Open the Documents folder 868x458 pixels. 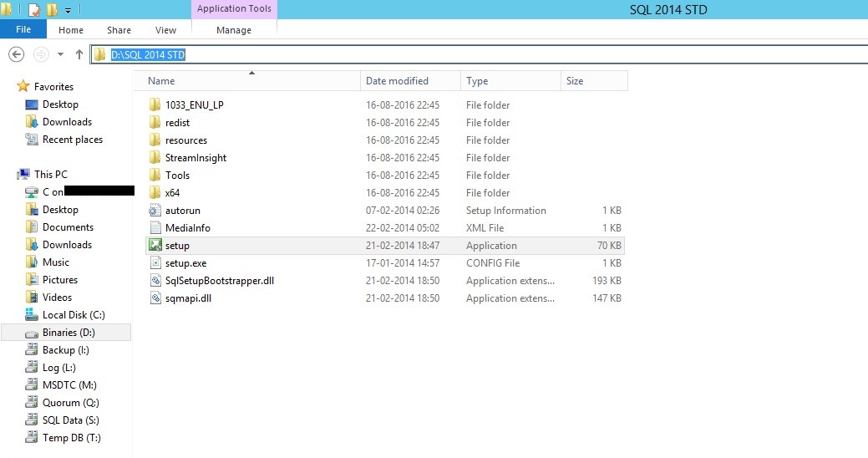coord(69,227)
